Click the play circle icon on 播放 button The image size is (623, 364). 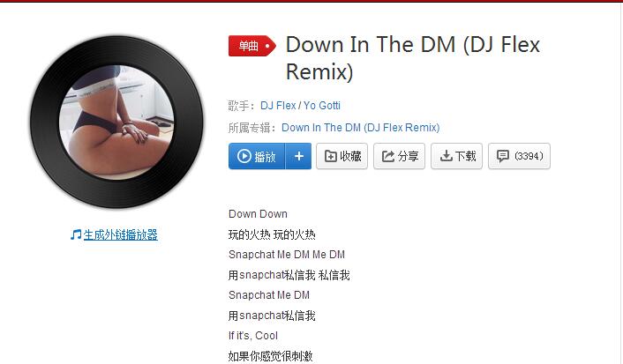(x=244, y=156)
